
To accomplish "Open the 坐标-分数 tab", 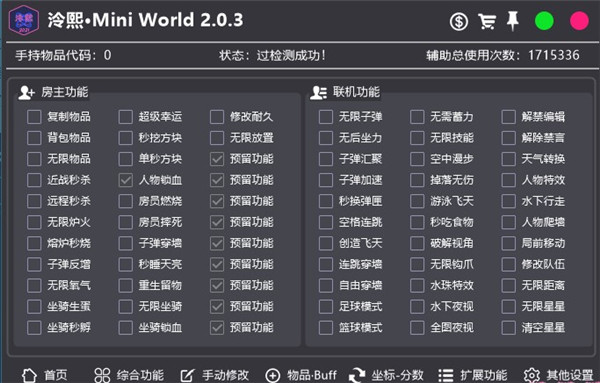I will [386, 375].
